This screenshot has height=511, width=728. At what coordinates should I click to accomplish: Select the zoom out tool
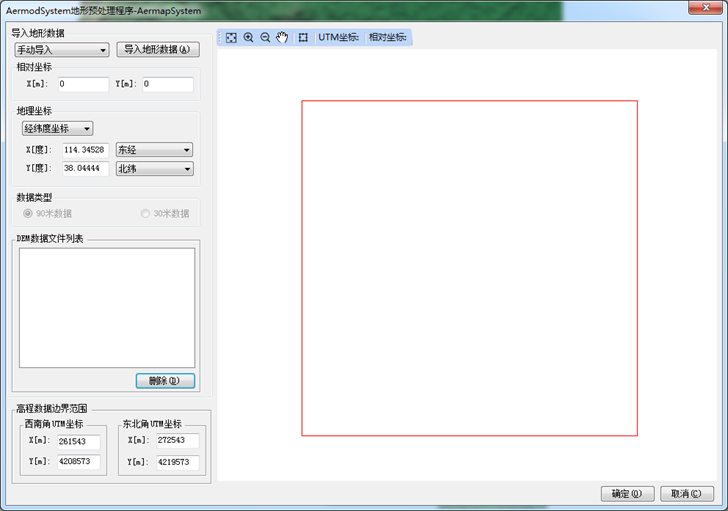coord(265,37)
